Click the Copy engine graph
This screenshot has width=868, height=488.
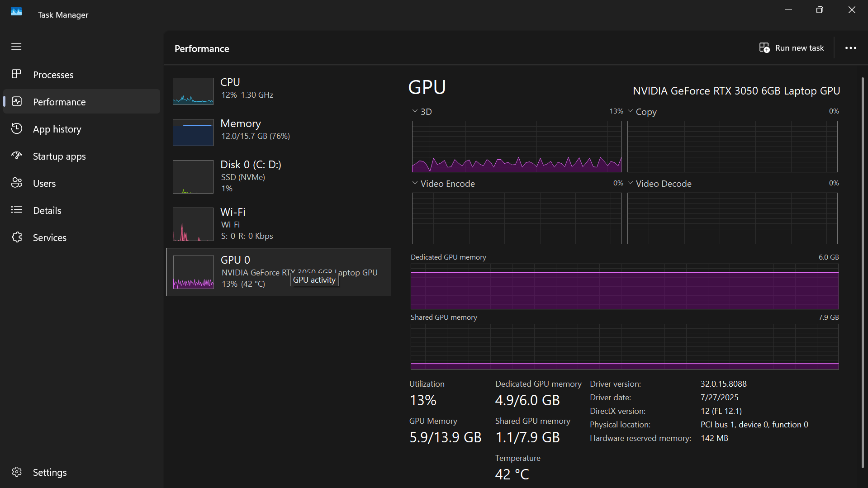coord(732,147)
